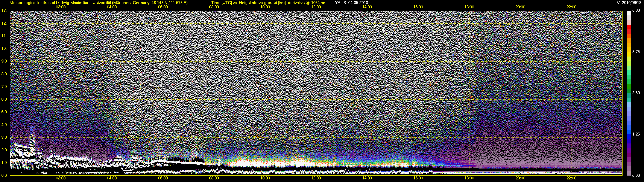
Task: Click the 9.0 height axis label
Action: 4,61
